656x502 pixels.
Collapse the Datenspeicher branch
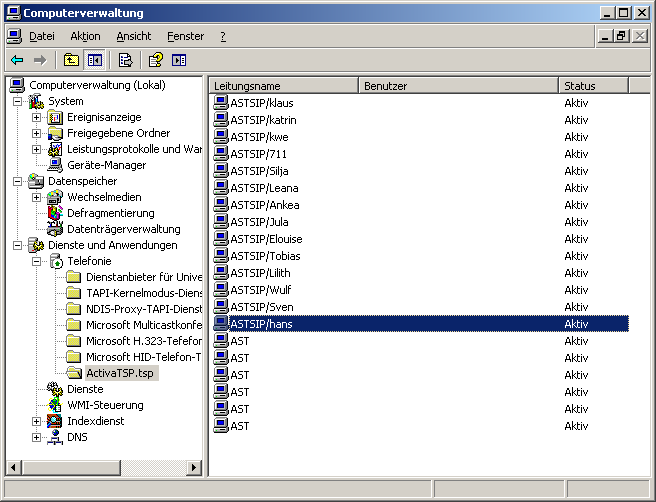click(x=18, y=181)
